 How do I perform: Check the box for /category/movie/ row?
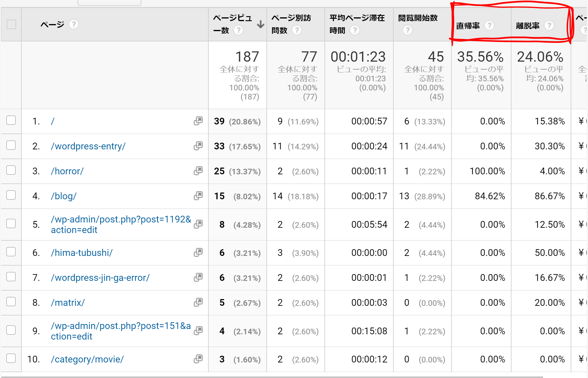click(x=11, y=358)
